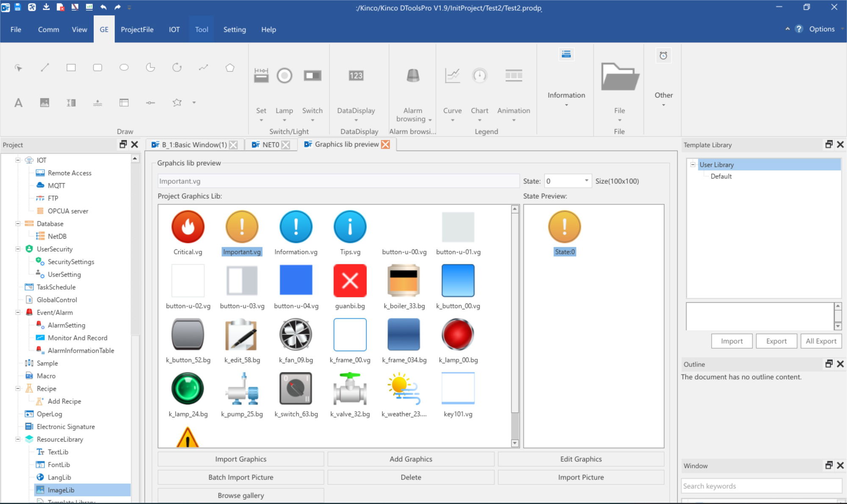The width and height of the screenshot is (847, 504).
Task: Click the Text tool icon
Action: (18, 102)
